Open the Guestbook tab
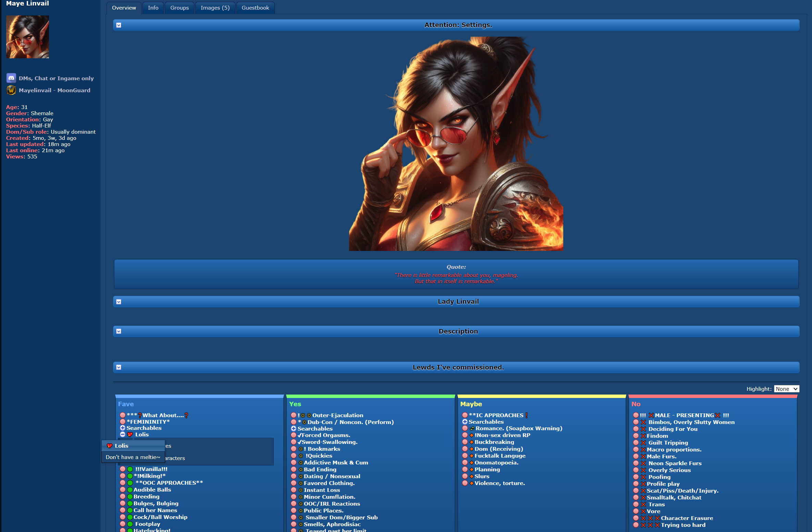This screenshot has height=532, width=812. pos(255,8)
